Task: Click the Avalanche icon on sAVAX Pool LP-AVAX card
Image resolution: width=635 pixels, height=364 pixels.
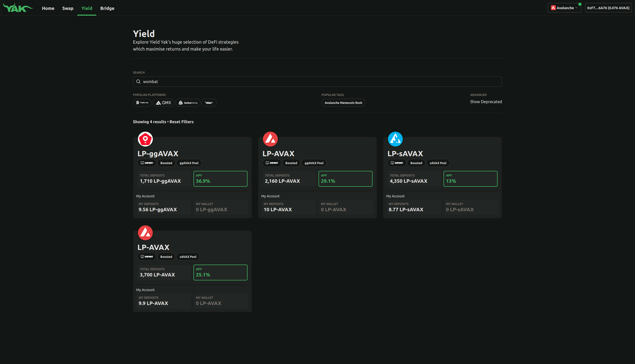Action: pos(145,233)
